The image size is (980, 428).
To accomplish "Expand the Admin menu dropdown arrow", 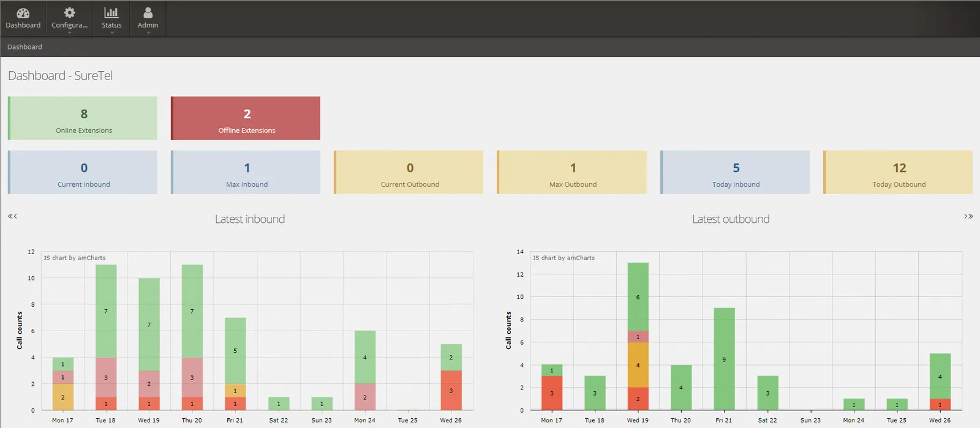I will pyautogui.click(x=148, y=33).
